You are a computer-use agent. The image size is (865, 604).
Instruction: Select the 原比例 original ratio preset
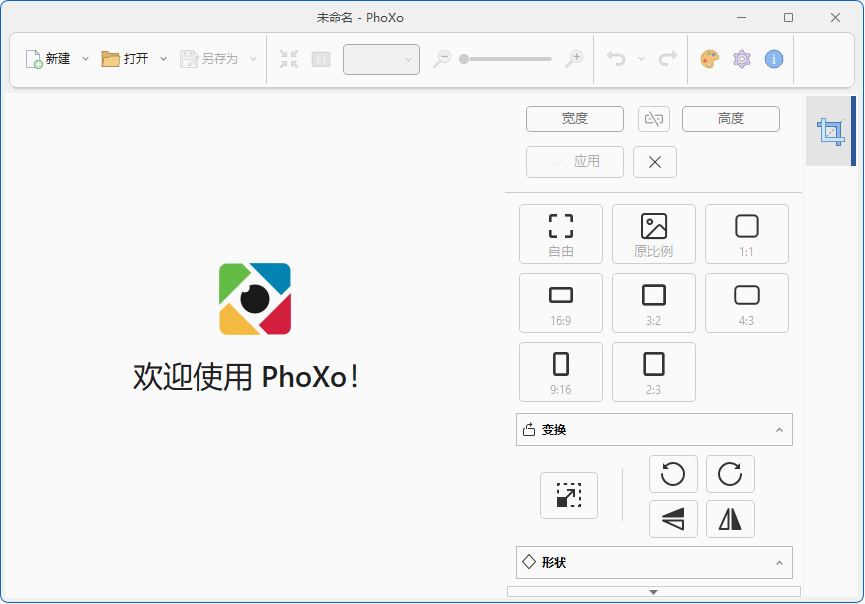[x=654, y=234]
